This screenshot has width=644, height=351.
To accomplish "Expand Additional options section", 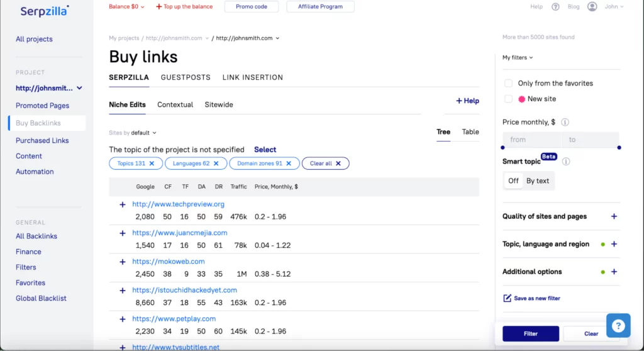I will click(614, 272).
